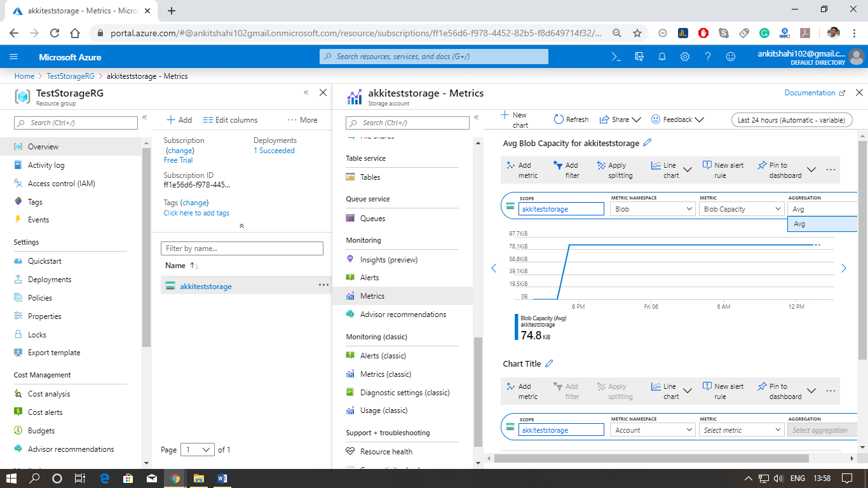Click Edit columns
Image resolution: width=868 pixels, height=488 pixels.
(x=231, y=120)
